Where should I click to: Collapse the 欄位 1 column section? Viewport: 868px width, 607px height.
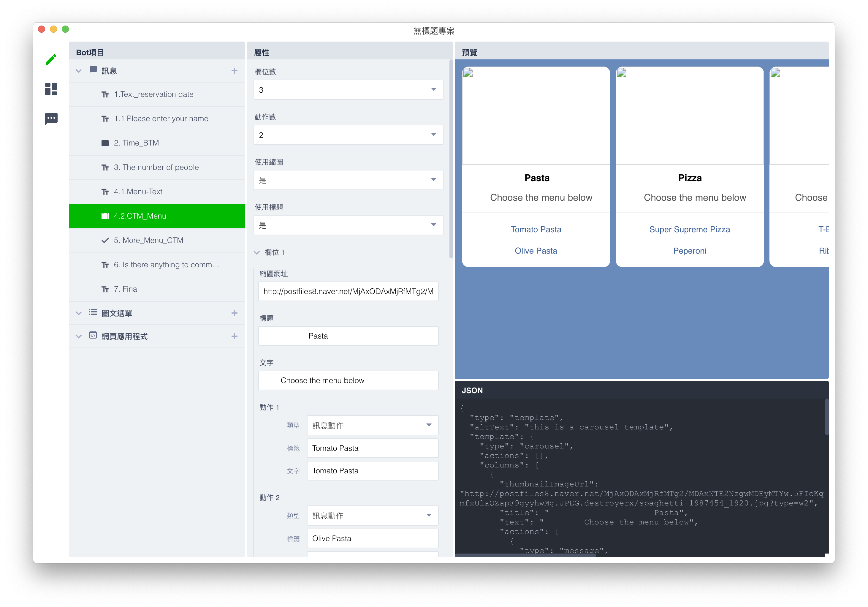[x=257, y=253]
